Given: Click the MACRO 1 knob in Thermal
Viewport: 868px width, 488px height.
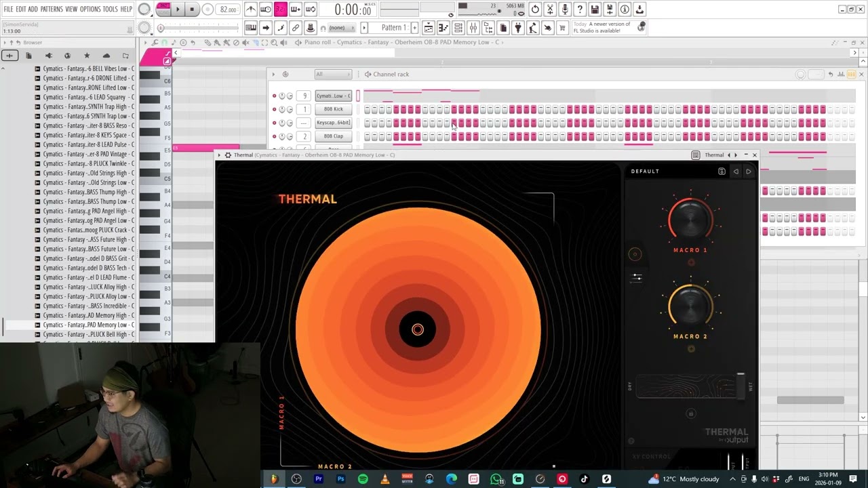Looking at the screenshot, I should 690,220.
